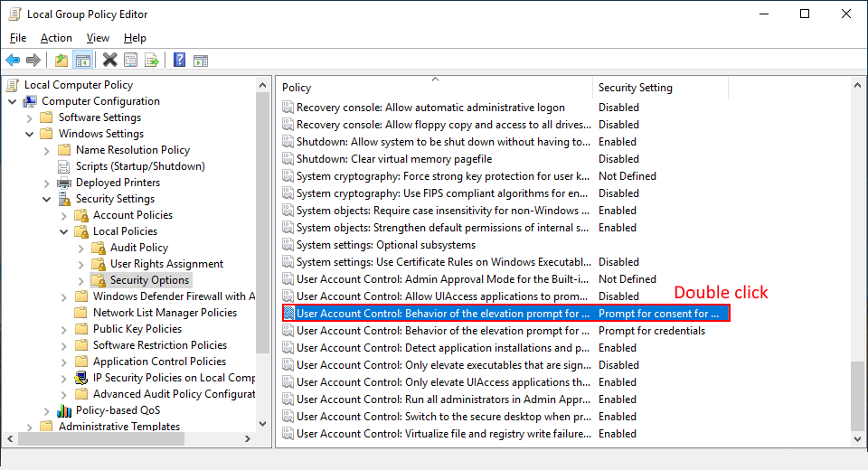The image size is (868, 470).
Task: Collapse the Security Settings node
Action: (x=46, y=199)
